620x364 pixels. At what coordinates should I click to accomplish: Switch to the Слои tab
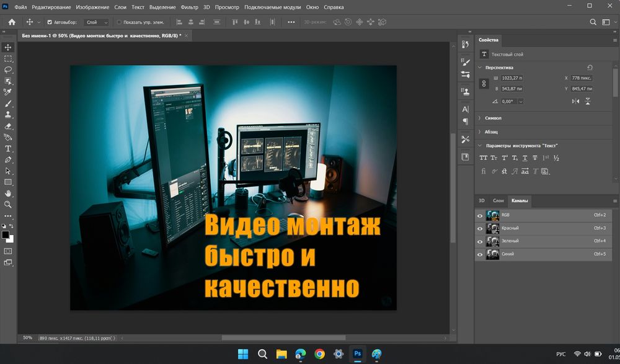[498, 201]
